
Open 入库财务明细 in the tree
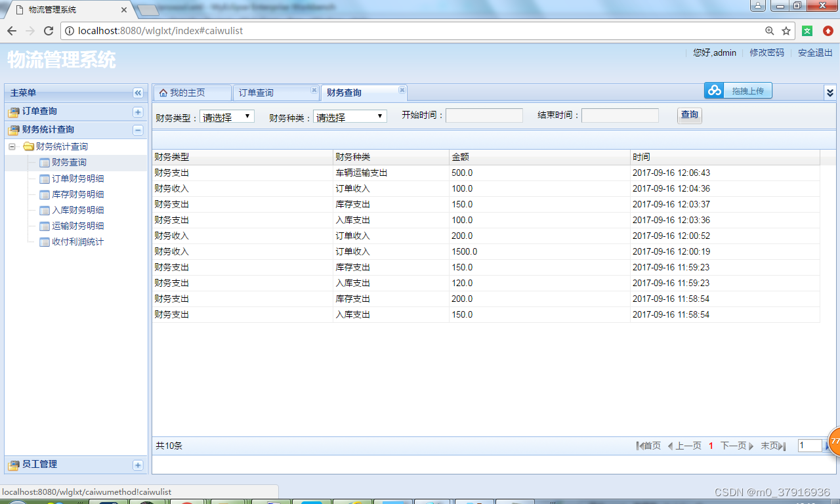[77, 210]
